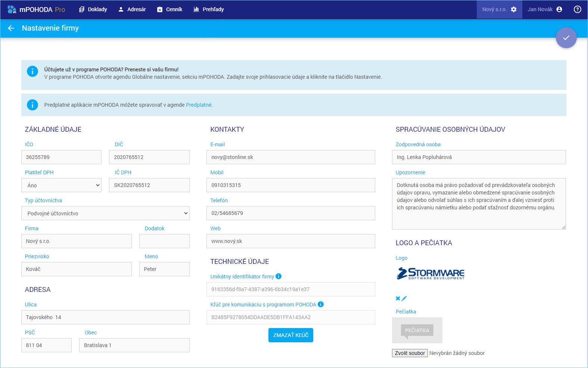Show info about Unikátny identifikátor firmy
This screenshot has width=588, height=368.
pos(279,277)
